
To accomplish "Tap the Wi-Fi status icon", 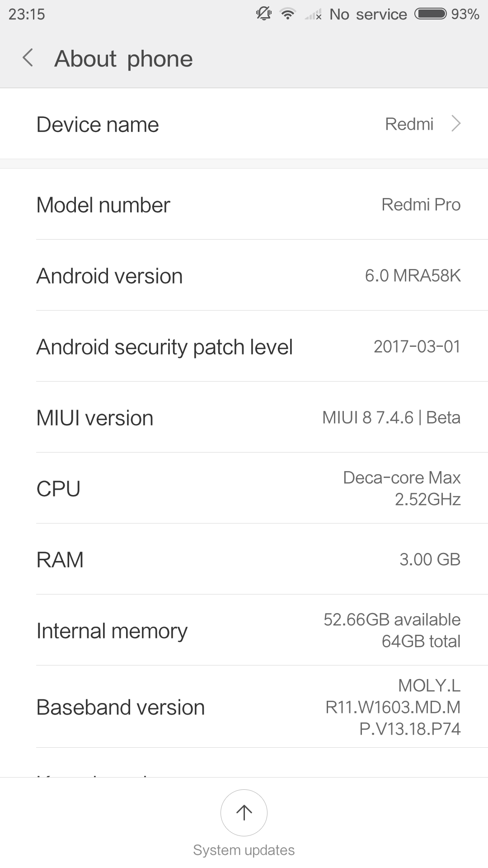I will pyautogui.click(x=287, y=14).
